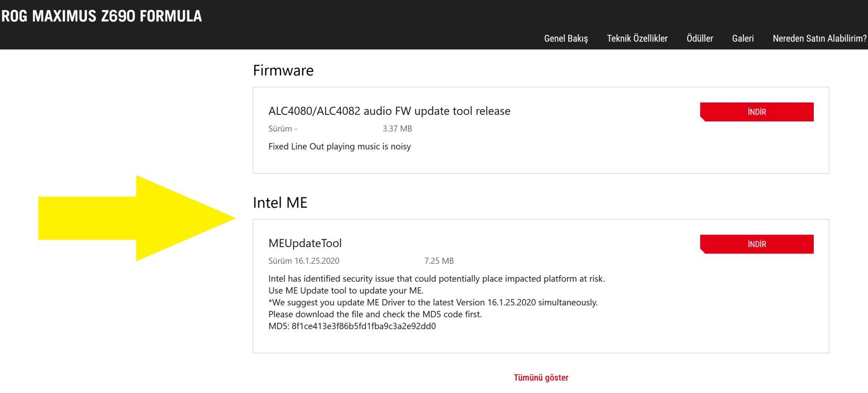This screenshot has height=393, width=868.
Task: Click the 3.37 MB file size text
Action: (397, 129)
